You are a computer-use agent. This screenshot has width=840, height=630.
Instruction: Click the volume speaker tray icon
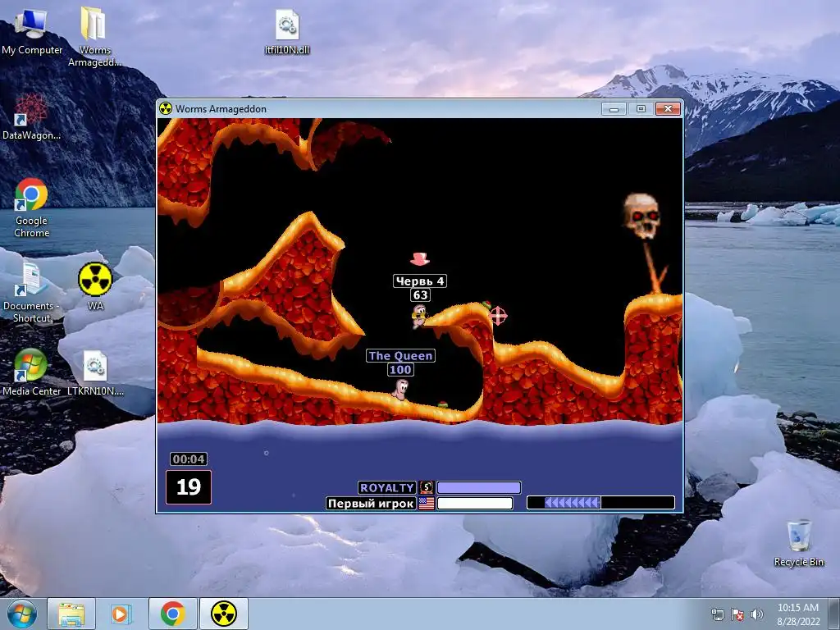(756, 614)
